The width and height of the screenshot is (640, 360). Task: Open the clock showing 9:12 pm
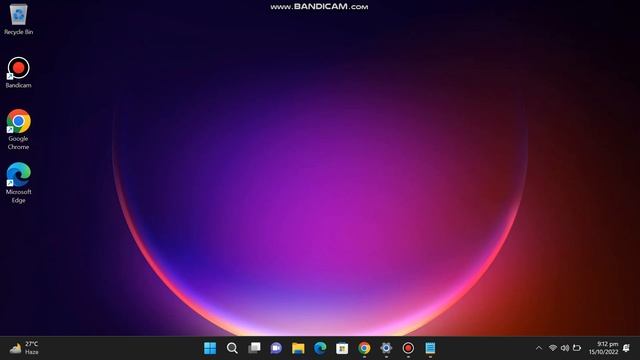(603, 348)
